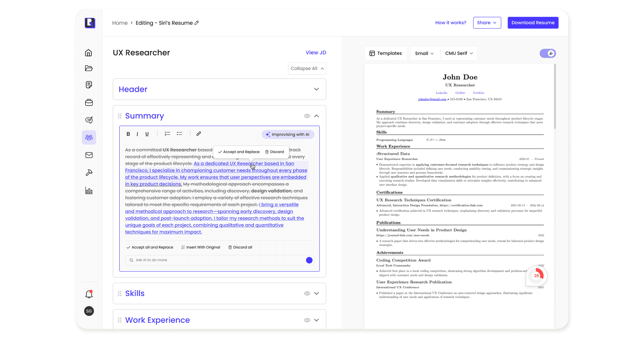This screenshot has width=644, height=338.
Task: Click the 'Certifications' heading in preview
Action: pyautogui.click(x=389, y=192)
